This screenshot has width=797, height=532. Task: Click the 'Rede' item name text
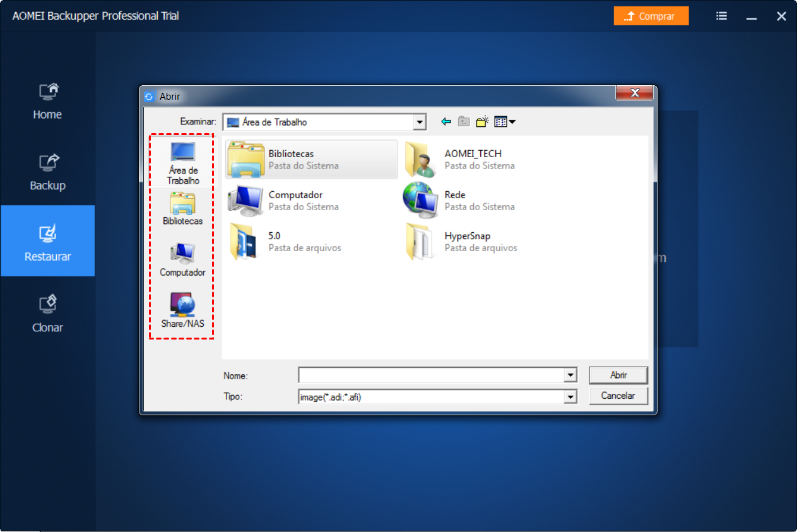[455, 195]
